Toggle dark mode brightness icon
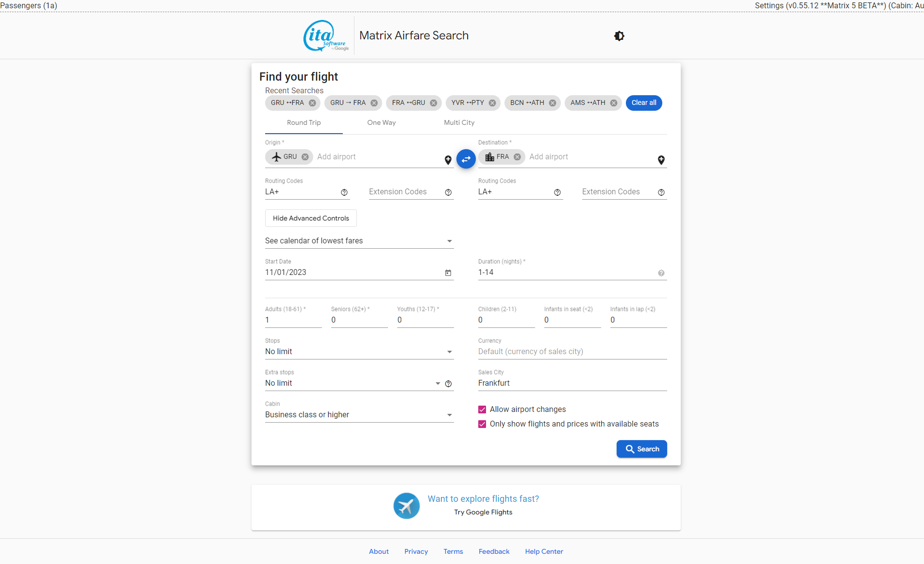 pos(619,36)
